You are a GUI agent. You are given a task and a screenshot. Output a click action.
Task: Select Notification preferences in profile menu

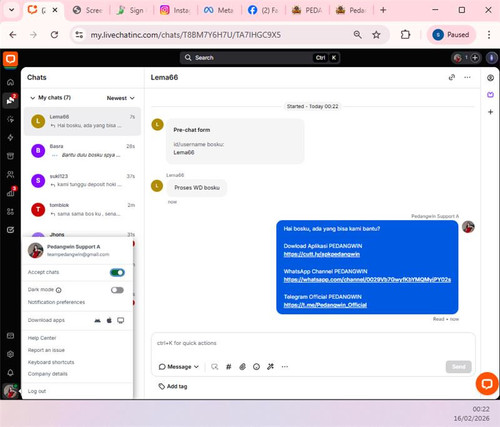56,302
